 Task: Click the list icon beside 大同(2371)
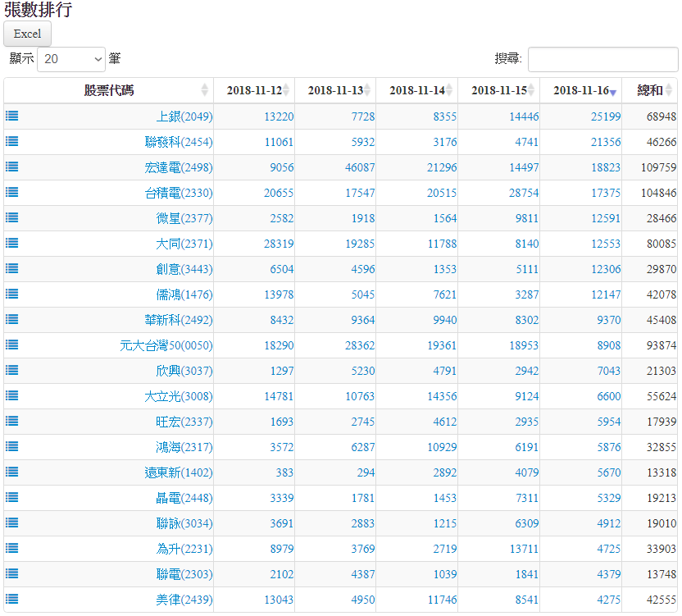tap(12, 243)
